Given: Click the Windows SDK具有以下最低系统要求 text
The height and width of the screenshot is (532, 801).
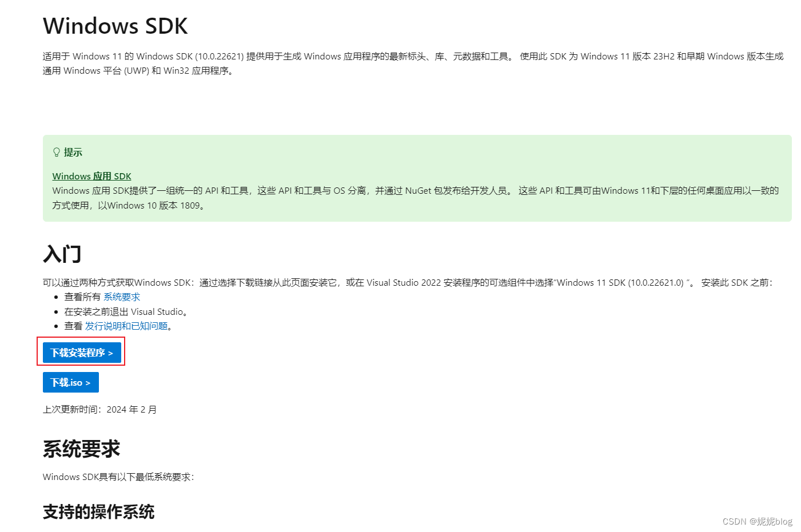Looking at the screenshot, I should pyautogui.click(x=118, y=477).
